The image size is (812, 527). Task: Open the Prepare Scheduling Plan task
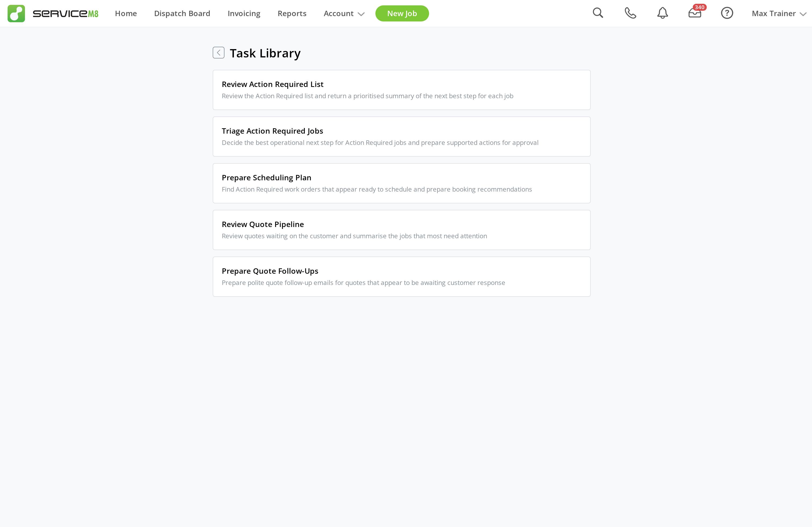click(401, 183)
